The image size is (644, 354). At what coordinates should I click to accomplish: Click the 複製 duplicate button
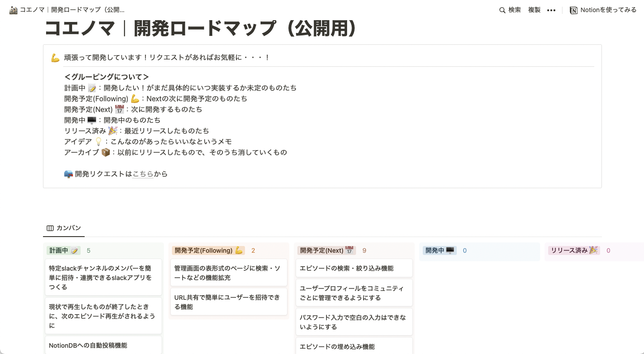tap(534, 10)
